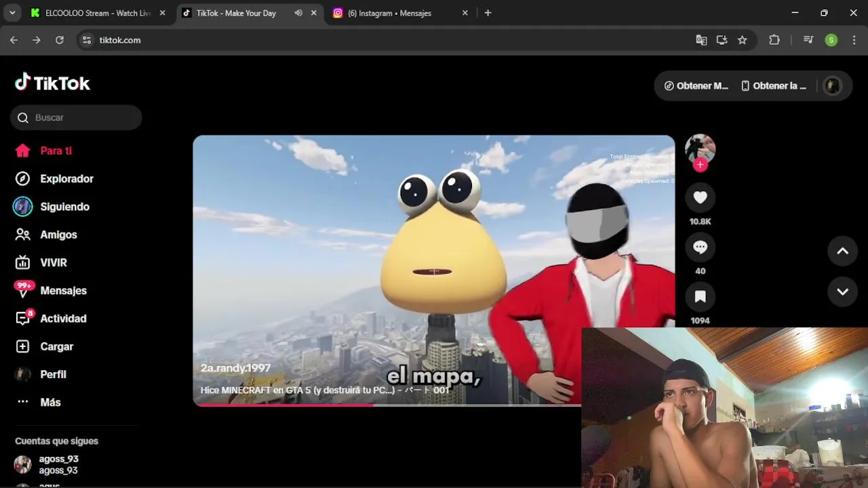Open the Cargar upload page
The width and height of the screenshot is (868, 488).
pyautogui.click(x=44, y=346)
